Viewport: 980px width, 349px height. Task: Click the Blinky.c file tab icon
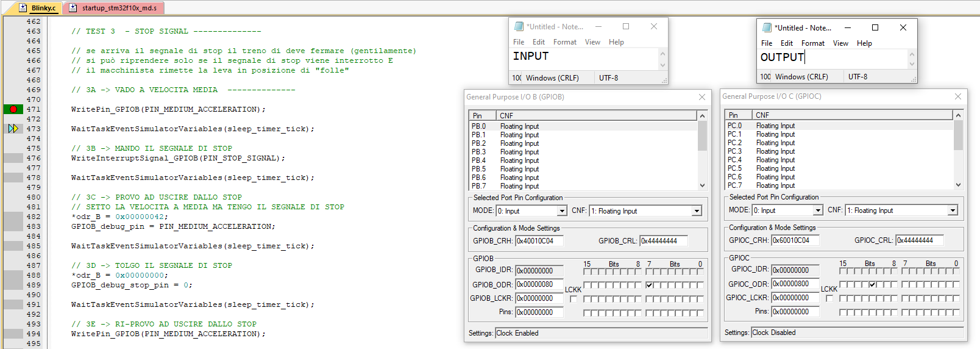(23, 8)
